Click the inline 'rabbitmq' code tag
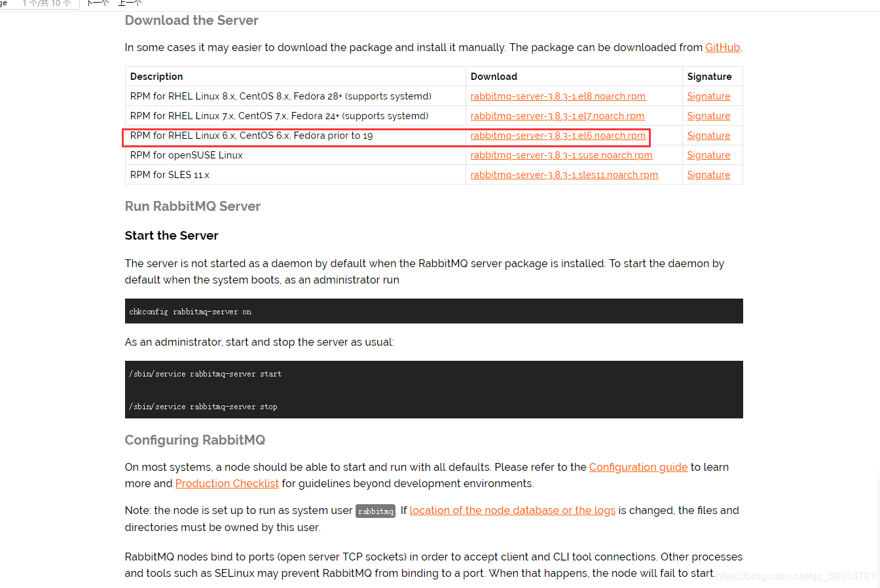 [376, 511]
